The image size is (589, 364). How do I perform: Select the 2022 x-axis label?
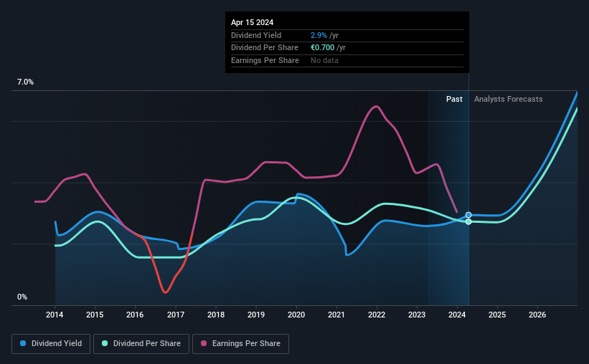[377, 315]
